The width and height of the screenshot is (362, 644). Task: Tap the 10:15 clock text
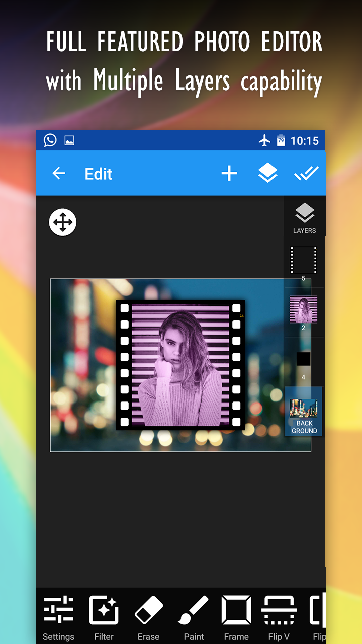pos(305,141)
